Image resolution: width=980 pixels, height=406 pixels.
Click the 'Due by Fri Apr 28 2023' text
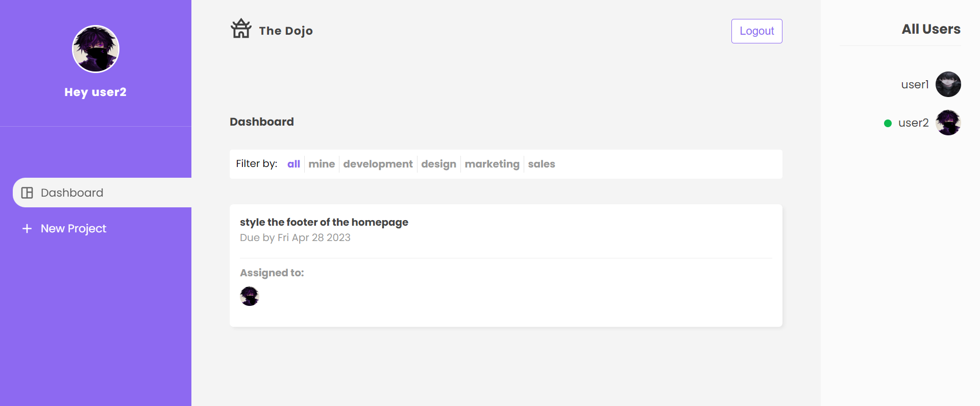tap(295, 237)
